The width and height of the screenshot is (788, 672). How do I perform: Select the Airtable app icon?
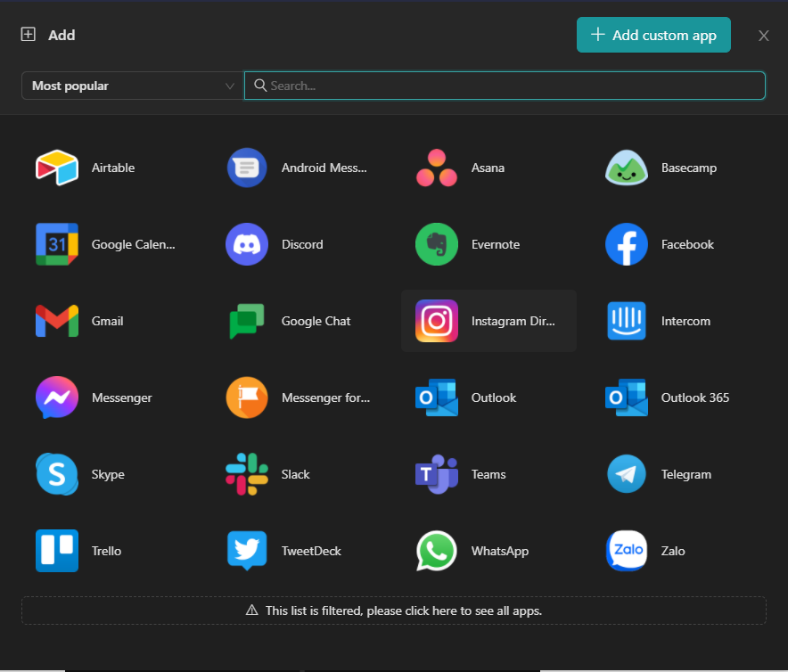[x=57, y=168]
